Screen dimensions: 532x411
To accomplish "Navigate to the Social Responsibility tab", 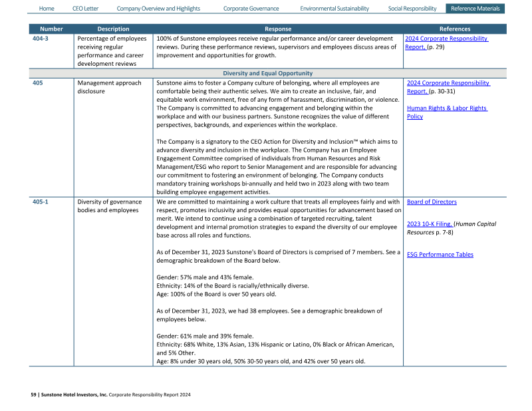I will pos(412,9).
